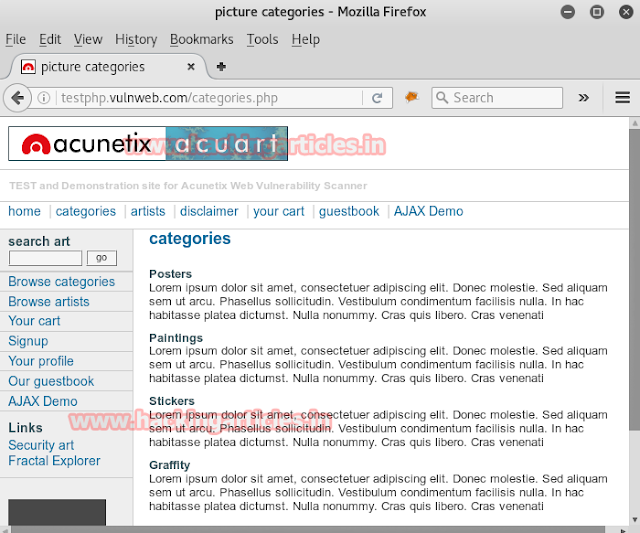Open the Edit menu
This screenshot has width=640, height=533.
point(50,40)
